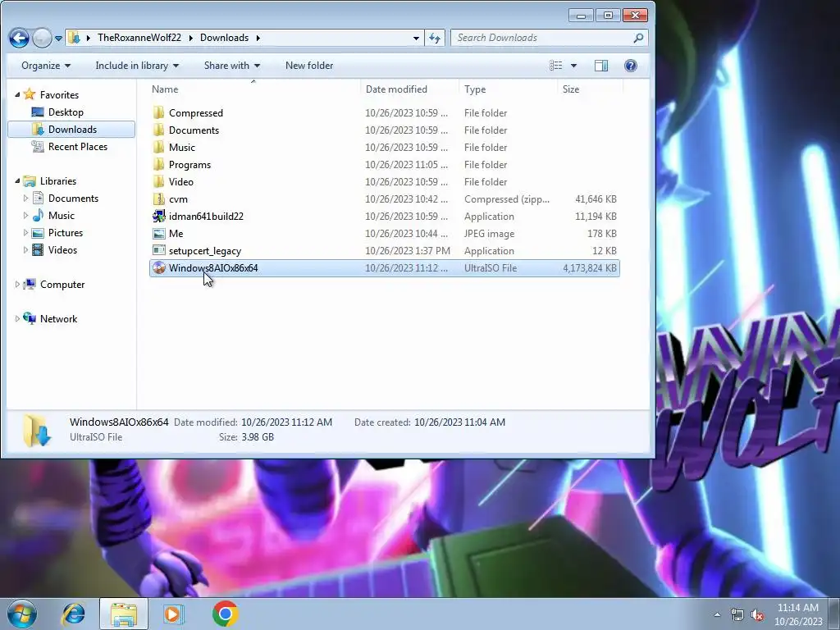The image size is (840, 630).
Task: Click the UltraISO File type in file list
Action: pos(491,268)
